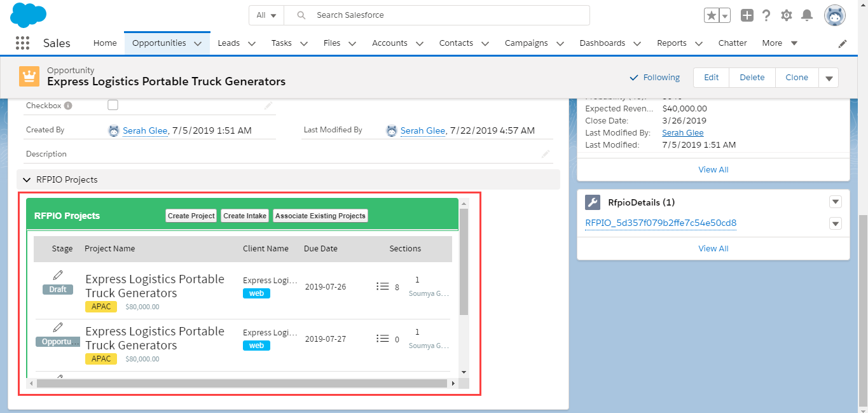Click the Edit button
This screenshot has width=868, height=413.
[711, 78]
